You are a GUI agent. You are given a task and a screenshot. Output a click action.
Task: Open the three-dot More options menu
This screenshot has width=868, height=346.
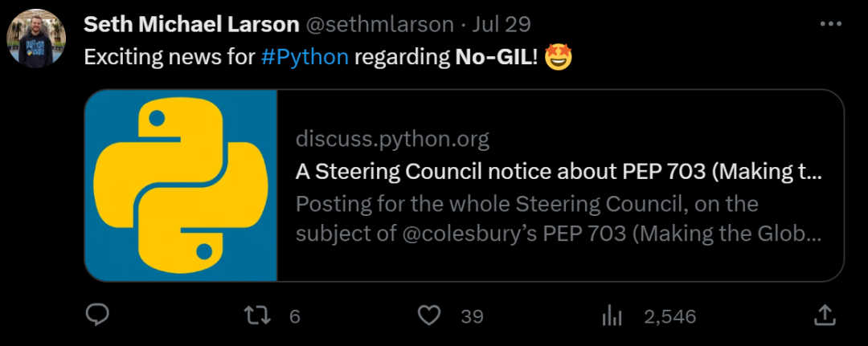coord(830,24)
